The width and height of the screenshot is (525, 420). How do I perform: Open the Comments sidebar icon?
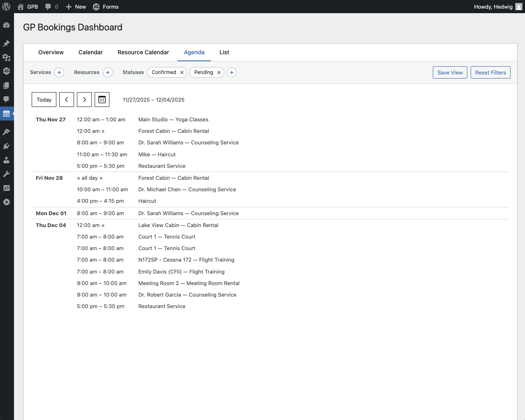click(x=7, y=99)
